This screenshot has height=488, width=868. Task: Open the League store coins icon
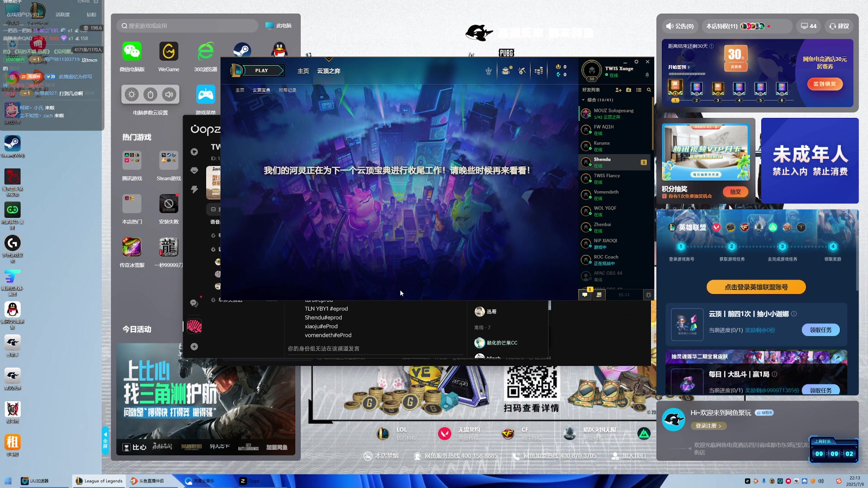point(539,71)
